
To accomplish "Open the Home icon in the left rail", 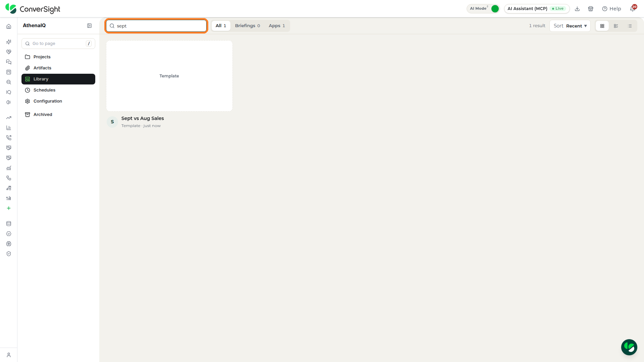I will click(x=9, y=26).
